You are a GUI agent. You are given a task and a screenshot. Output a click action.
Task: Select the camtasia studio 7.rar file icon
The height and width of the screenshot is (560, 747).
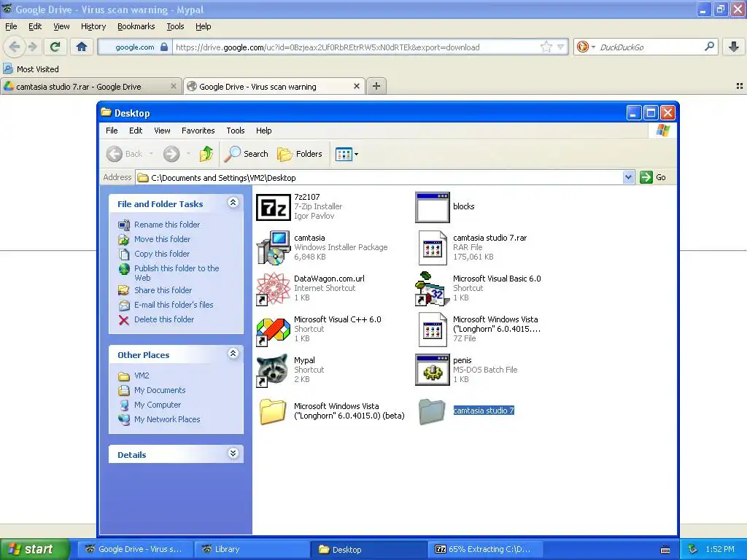click(x=432, y=248)
